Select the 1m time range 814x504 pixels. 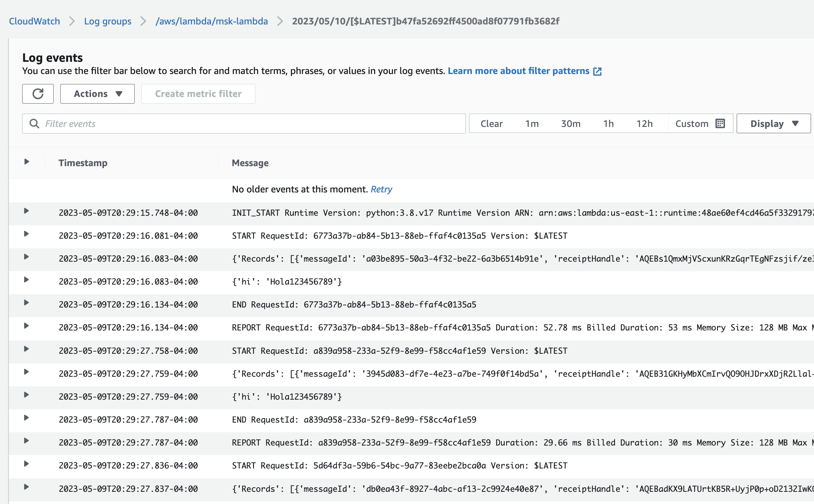click(532, 124)
